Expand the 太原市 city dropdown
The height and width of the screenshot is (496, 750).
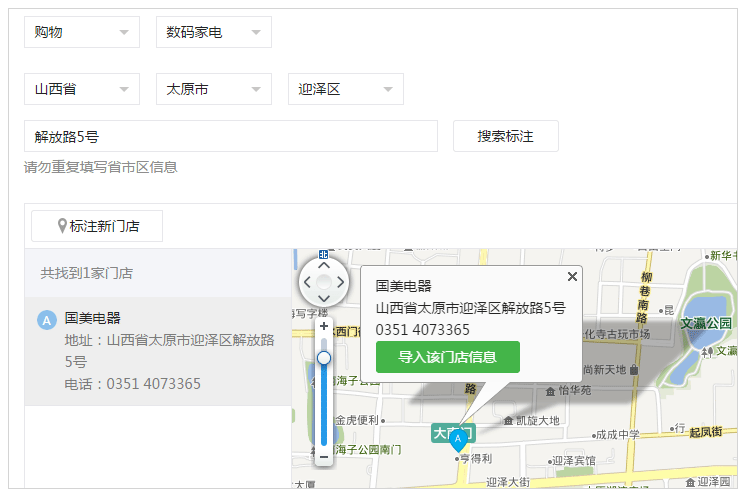pos(214,89)
